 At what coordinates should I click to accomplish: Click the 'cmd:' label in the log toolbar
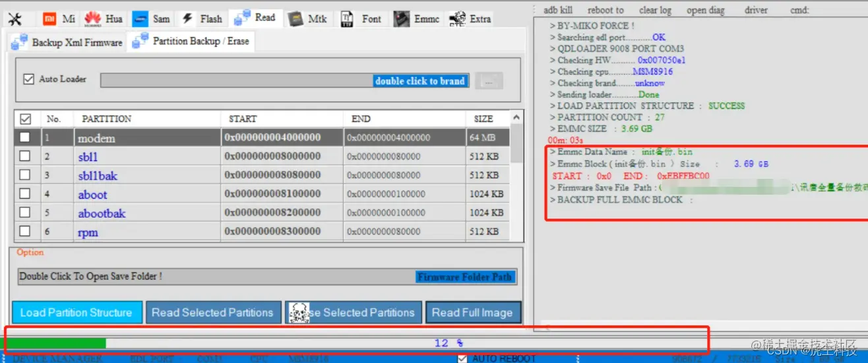(800, 10)
